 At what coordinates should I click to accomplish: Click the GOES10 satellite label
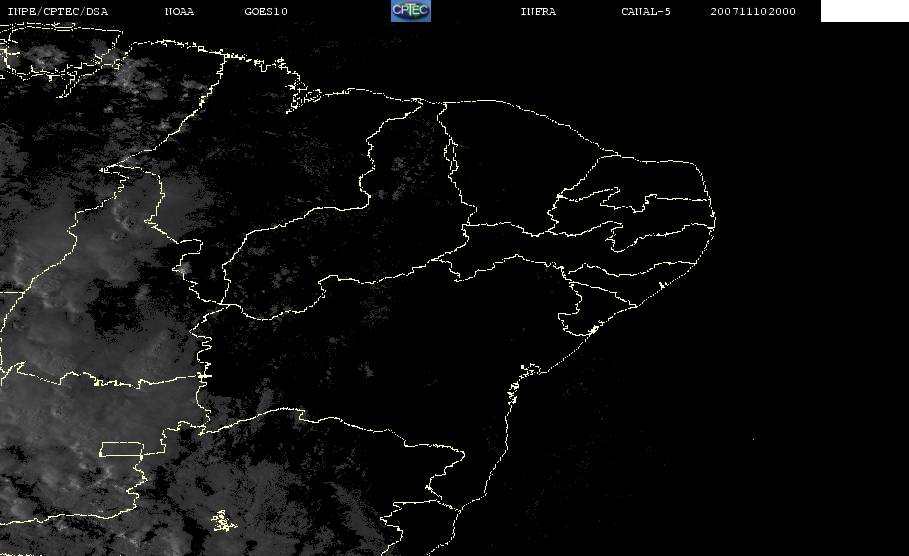pos(265,11)
